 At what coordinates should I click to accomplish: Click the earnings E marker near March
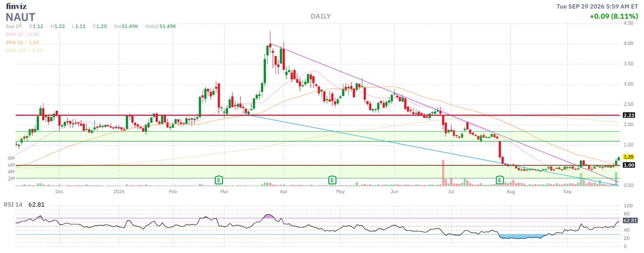[218, 179]
